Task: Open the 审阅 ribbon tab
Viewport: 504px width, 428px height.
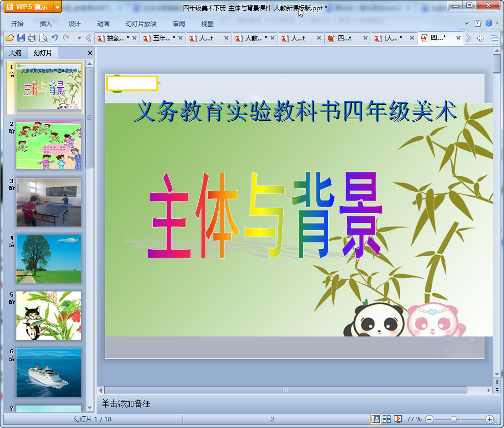Action: coord(179,24)
